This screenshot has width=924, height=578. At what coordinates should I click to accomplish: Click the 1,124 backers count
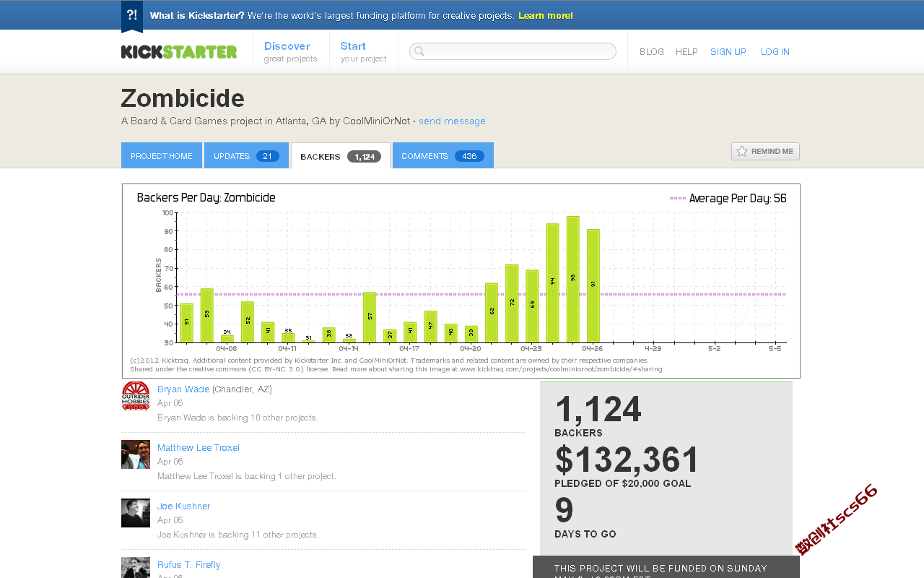(598, 410)
